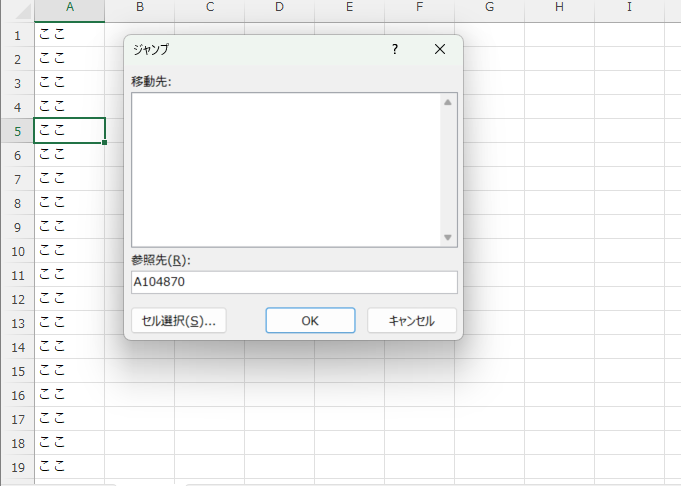Select column G header
Screen dimensions: 681x486
[x=489, y=8]
